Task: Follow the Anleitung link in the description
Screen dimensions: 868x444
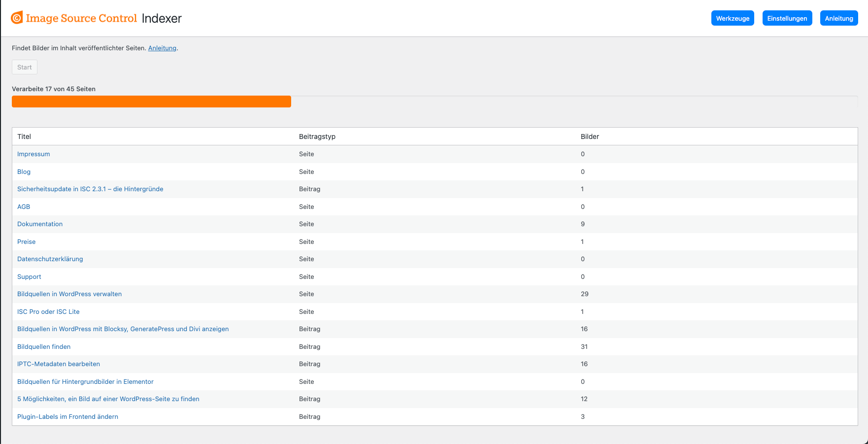Action: (162, 48)
